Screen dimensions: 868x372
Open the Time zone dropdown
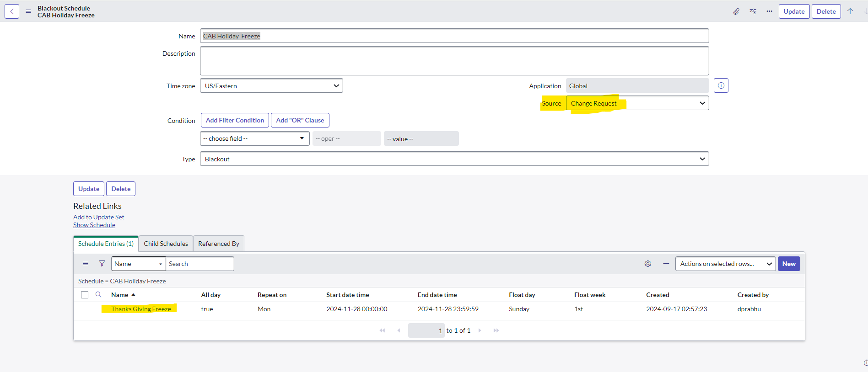(271, 85)
